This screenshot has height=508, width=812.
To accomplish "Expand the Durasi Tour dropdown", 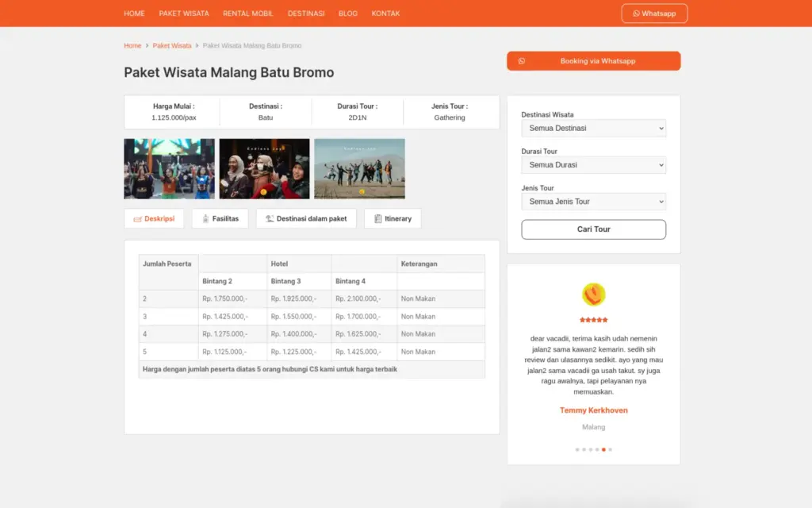I will [593, 165].
